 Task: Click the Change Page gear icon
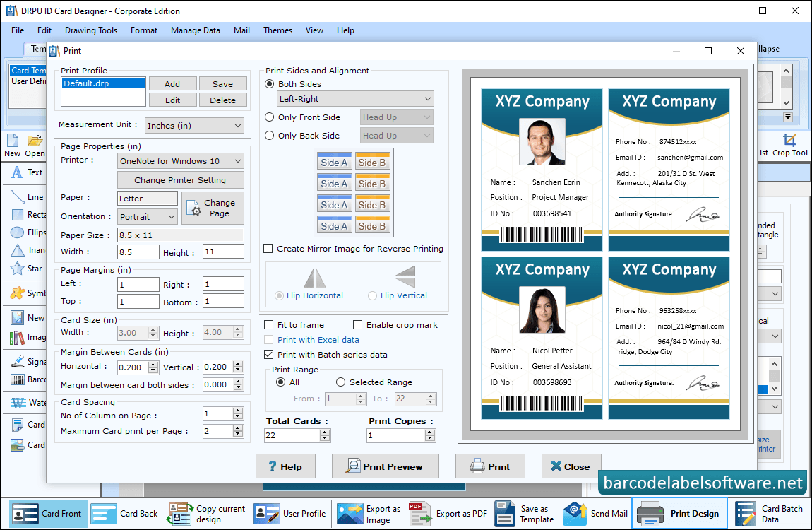coord(194,208)
